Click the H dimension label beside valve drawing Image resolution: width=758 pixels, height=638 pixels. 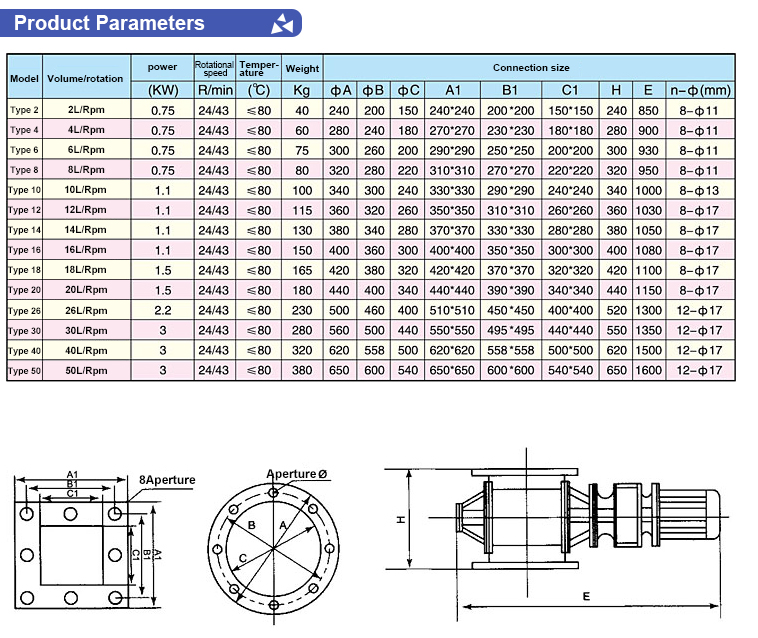[x=401, y=520]
